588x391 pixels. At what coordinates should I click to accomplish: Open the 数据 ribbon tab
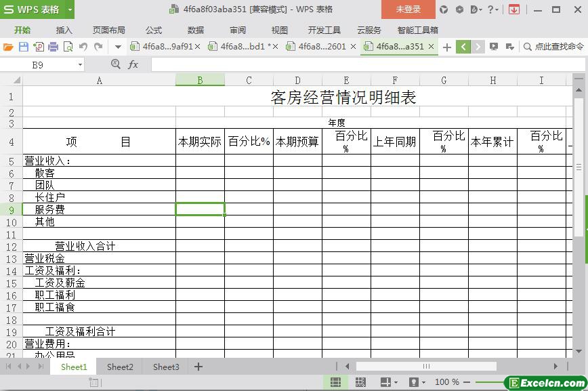[196, 30]
